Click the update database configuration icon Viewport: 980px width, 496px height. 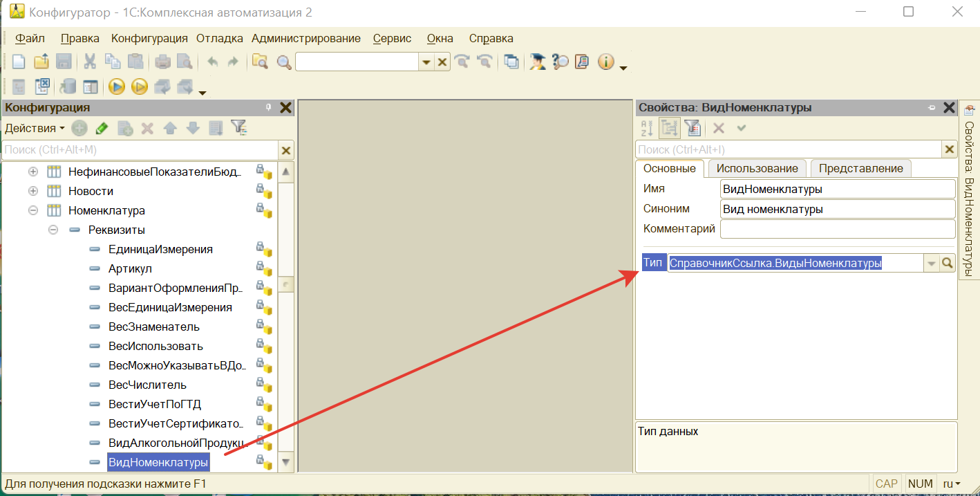68,86
